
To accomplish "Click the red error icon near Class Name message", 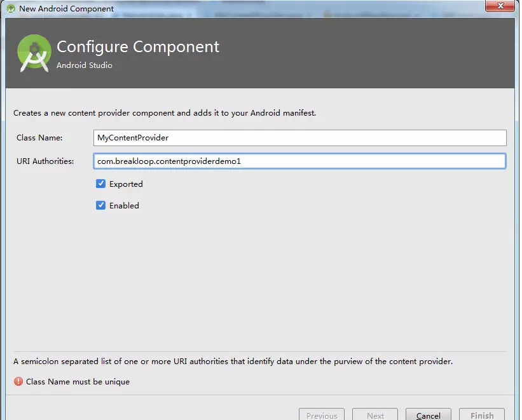I will tap(18, 381).
